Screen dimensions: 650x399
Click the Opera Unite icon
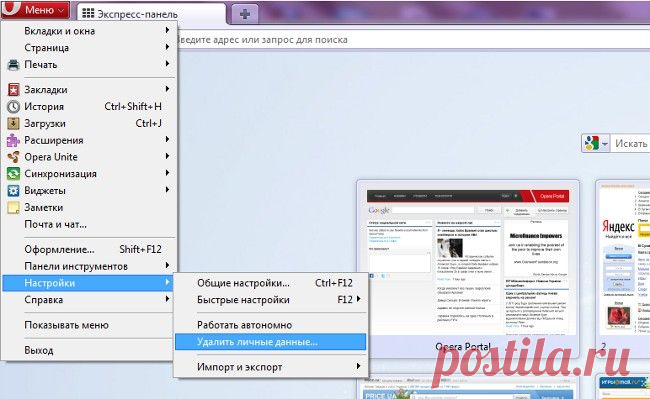click(x=13, y=157)
